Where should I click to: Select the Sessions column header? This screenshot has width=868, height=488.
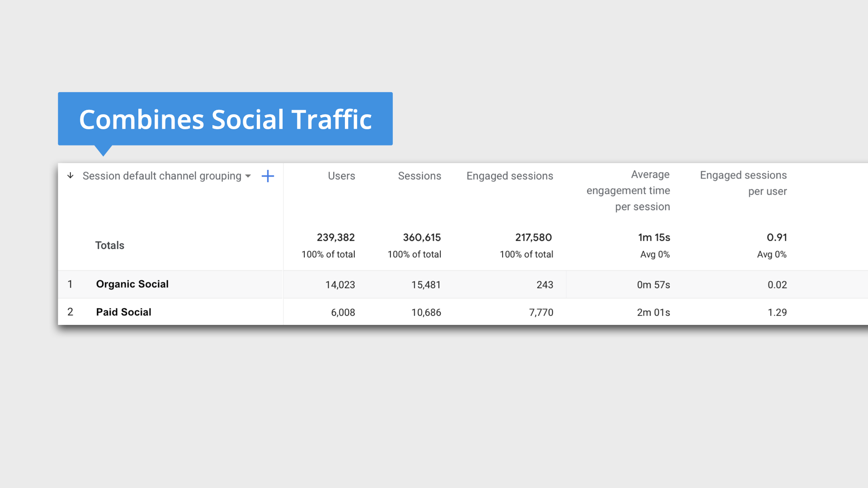(x=419, y=176)
